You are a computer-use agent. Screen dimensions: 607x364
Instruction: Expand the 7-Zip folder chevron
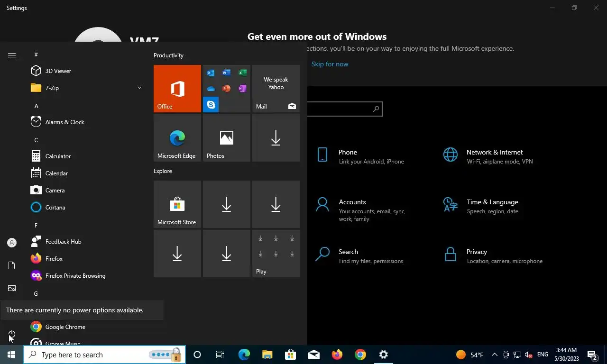(139, 88)
